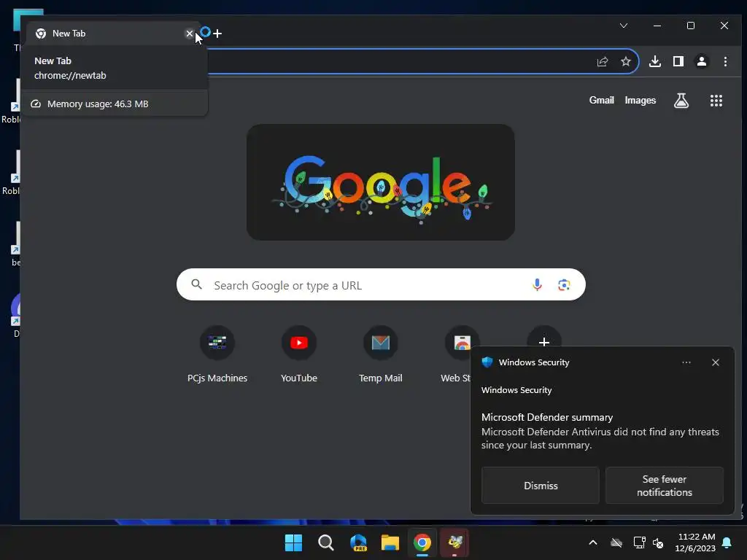Open the Google apps grid
The image size is (747, 560).
click(716, 101)
